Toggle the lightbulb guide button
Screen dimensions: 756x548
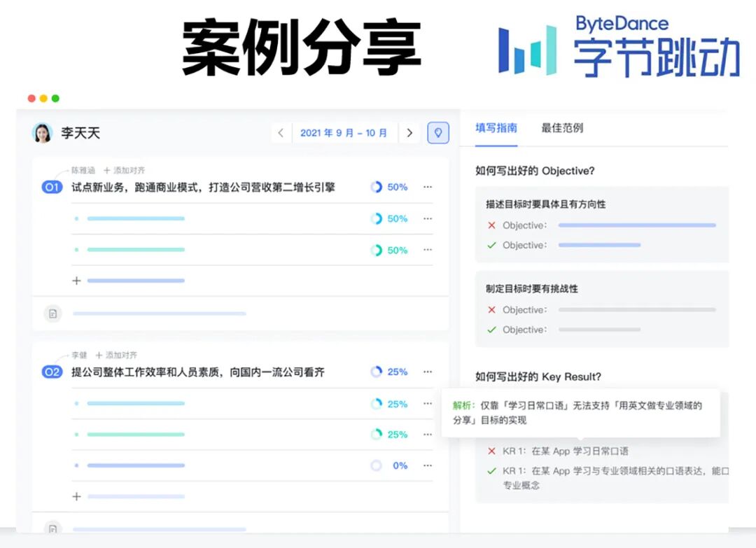point(438,132)
